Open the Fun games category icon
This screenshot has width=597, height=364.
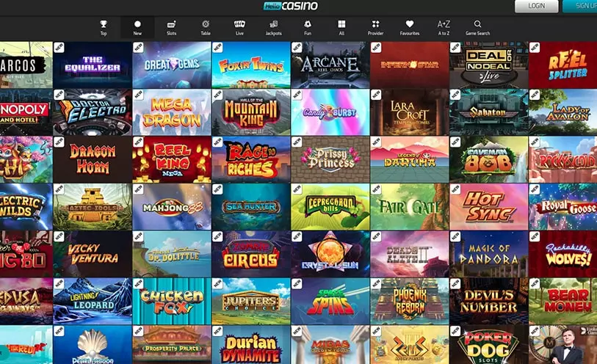point(308,24)
